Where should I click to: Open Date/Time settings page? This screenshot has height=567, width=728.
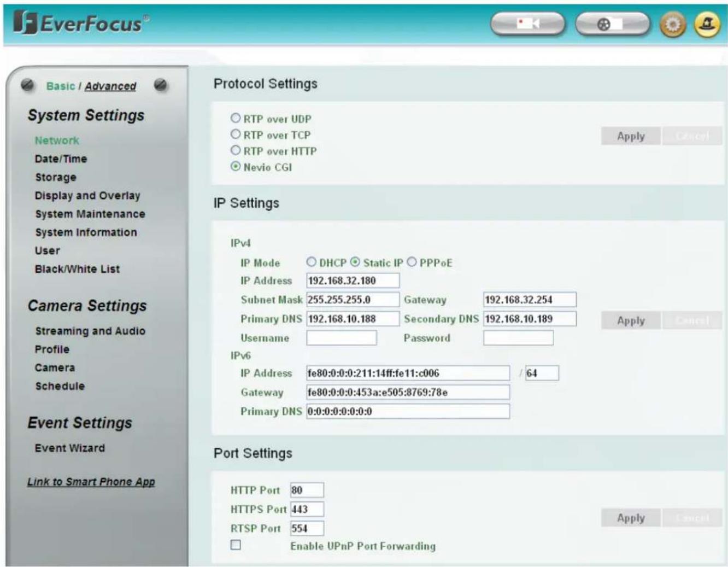pyautogui.click(x=61, y=159)
